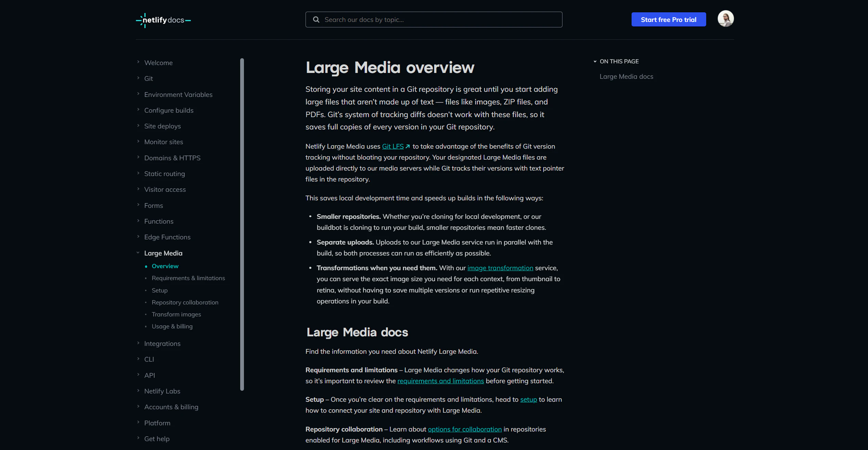The width and height of the screenshot is (868, 450).
Task: Collapse the Large Media section chevron
Action: 138,253
